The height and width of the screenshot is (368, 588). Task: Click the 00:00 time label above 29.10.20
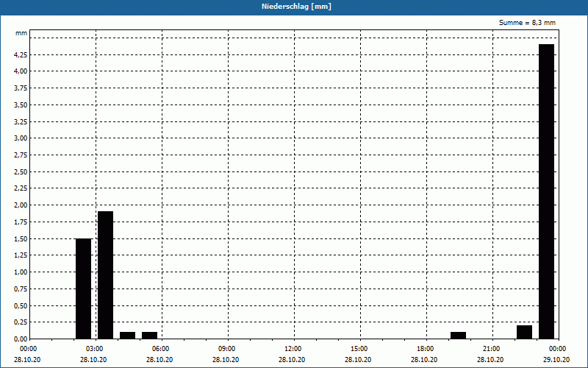[558, 349]
